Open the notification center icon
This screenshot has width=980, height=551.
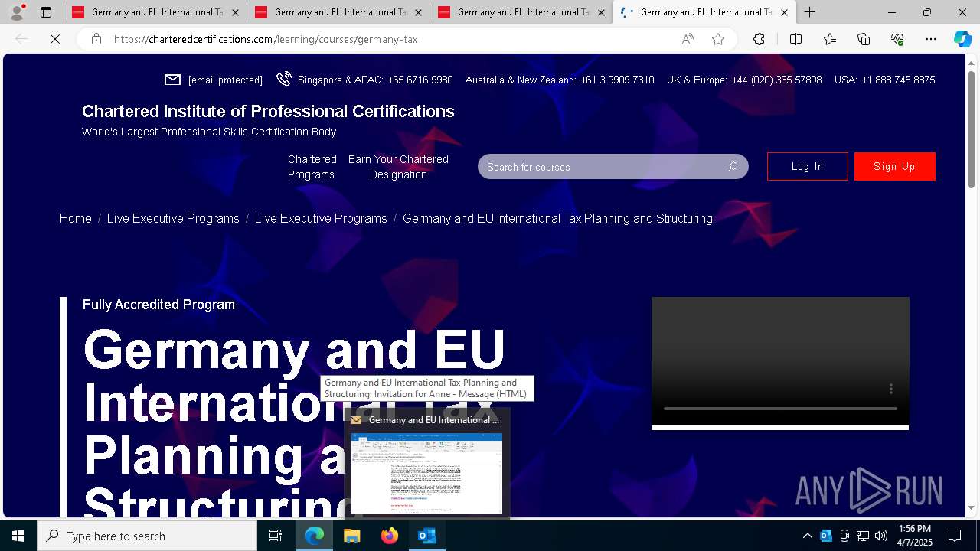(955, 536)
